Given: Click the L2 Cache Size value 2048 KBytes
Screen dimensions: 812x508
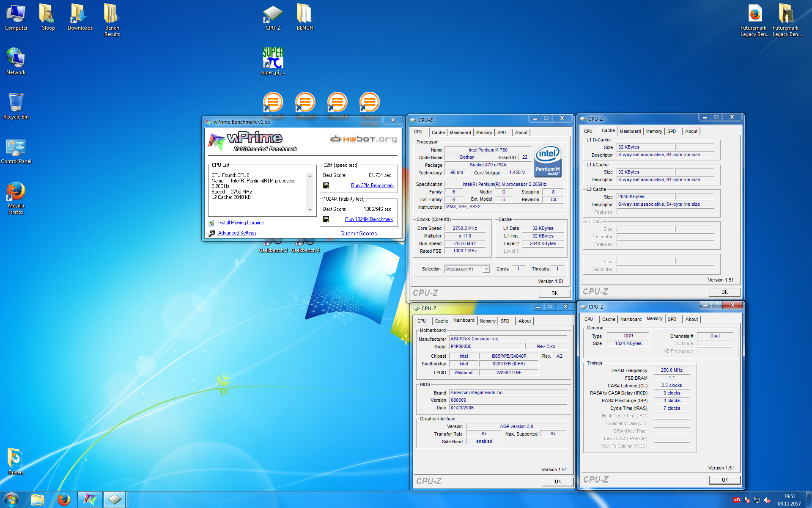Looking at the screenshot, I should [x=645, y=196].
